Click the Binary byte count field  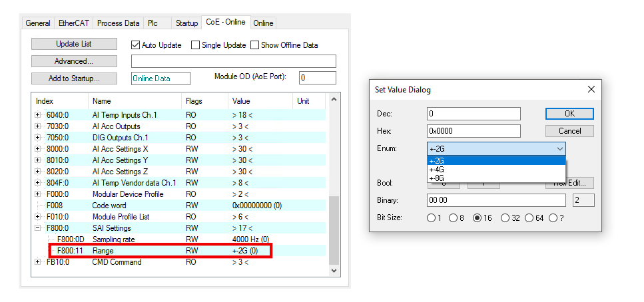coord(583,200)
